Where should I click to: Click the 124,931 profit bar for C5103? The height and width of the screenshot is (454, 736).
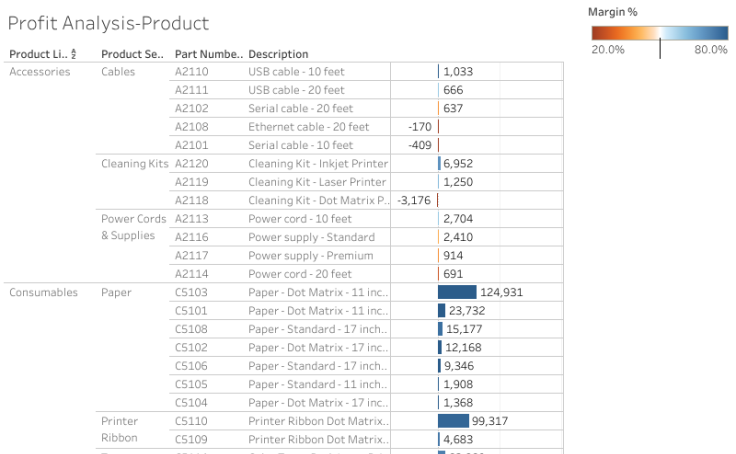[457, 292]
